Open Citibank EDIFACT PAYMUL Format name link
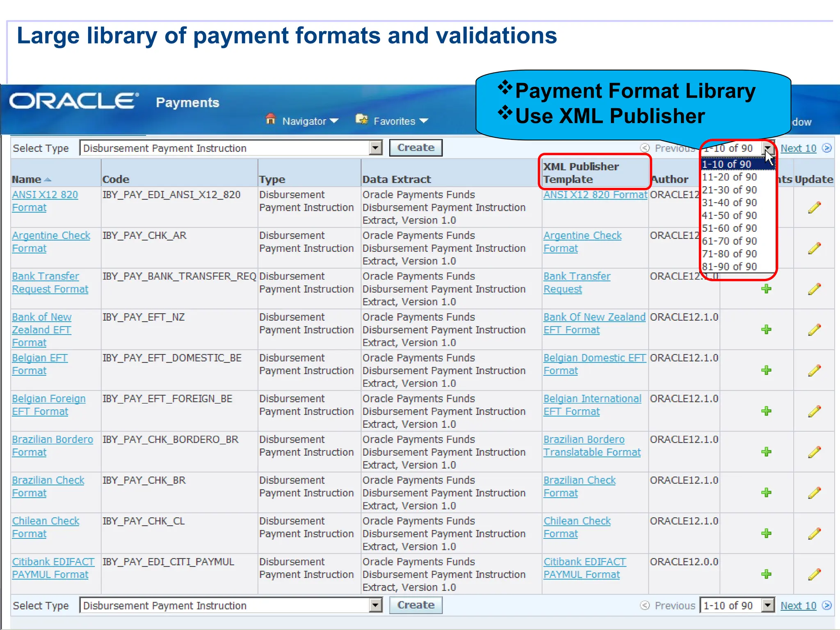840x630 pixels. [53, 568]
